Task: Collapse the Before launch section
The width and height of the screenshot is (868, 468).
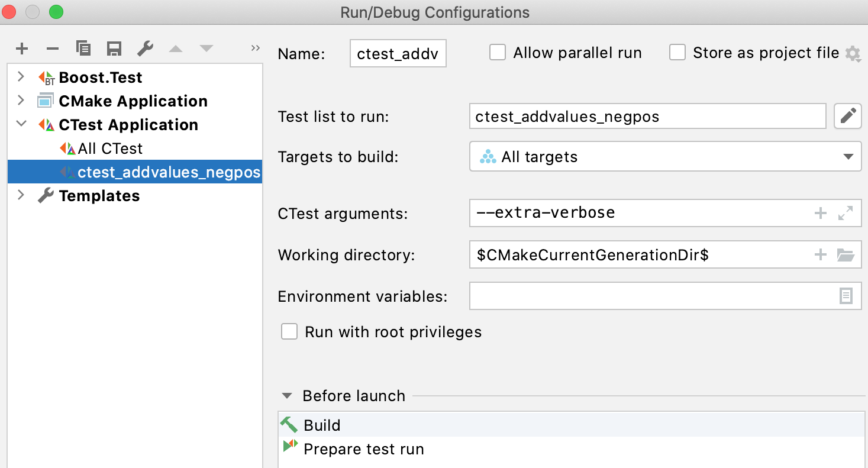Action: (x=287, y=395)
